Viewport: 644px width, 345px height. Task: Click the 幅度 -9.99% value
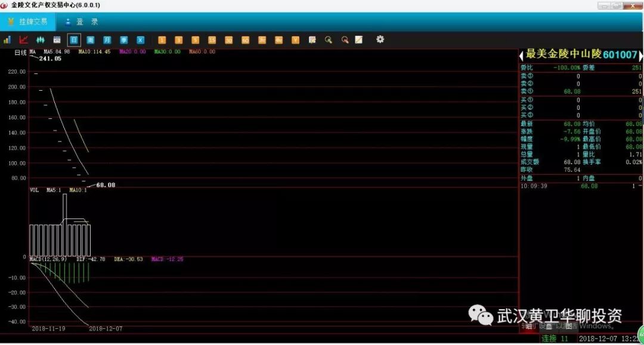coord(570,139)
